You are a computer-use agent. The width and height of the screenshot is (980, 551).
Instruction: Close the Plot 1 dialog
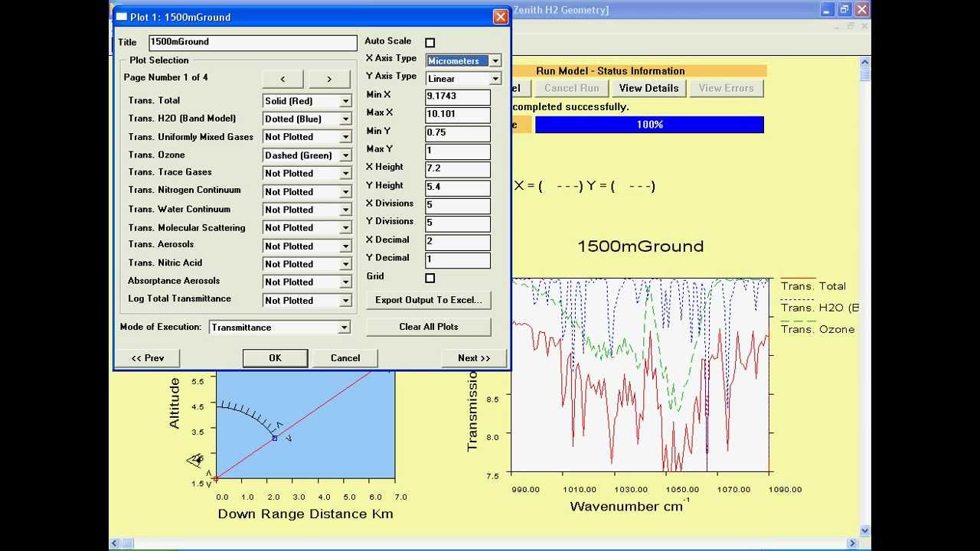(500, 17)
